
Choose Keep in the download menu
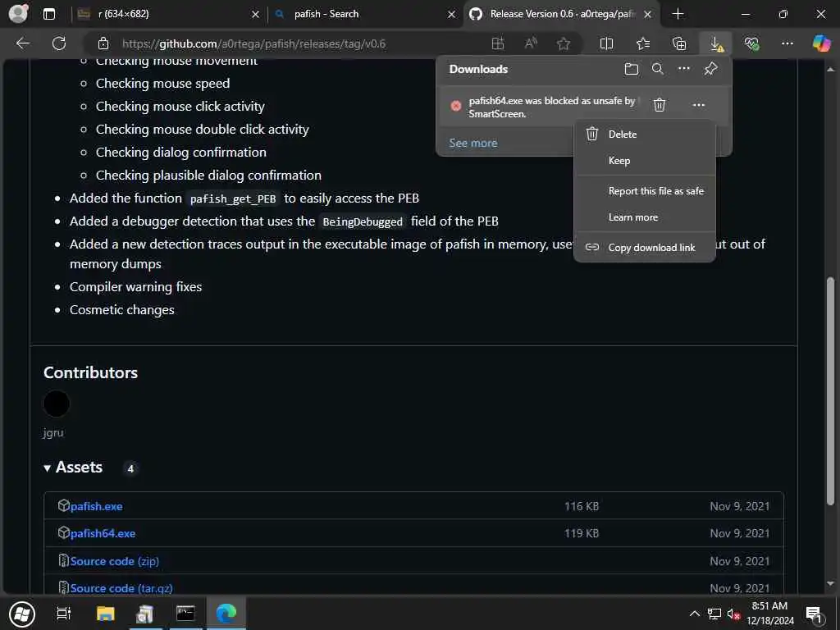[645, 161]
